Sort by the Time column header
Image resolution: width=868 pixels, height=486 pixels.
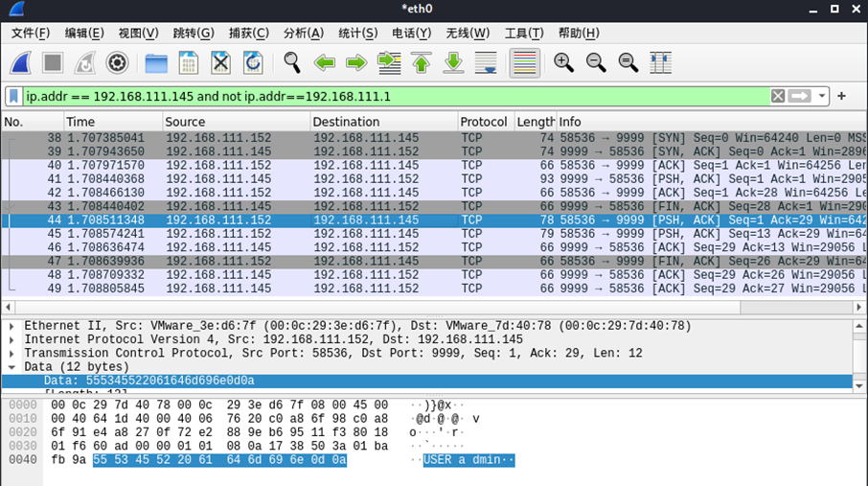coord(113,122)
